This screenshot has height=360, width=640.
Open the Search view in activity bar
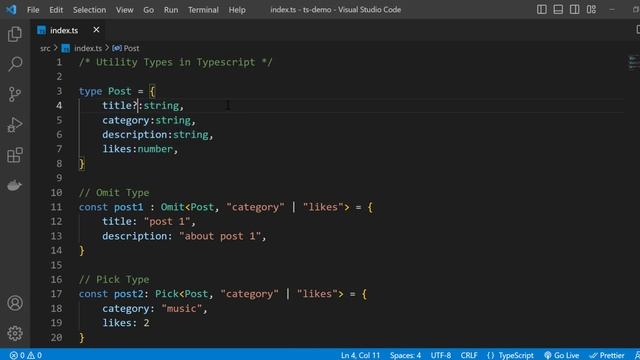tap(15, 64)
